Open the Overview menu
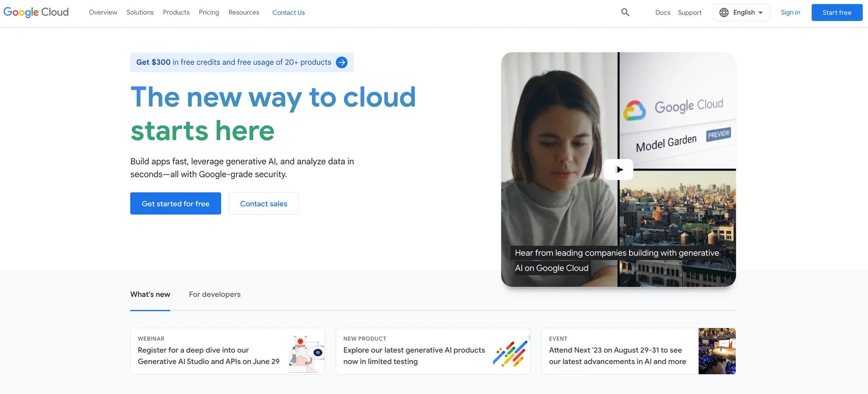Image resolution: width=868 pixels, height=394 pixels. pyautogui.click(x=103, y=13)
